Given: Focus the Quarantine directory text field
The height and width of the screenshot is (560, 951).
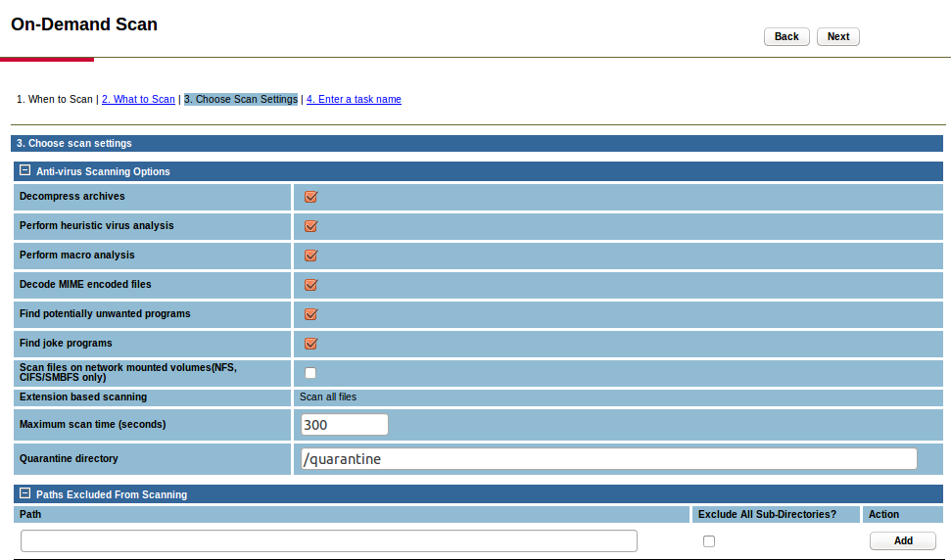Looking at the screenshot, I should click(x=608, y=459).
